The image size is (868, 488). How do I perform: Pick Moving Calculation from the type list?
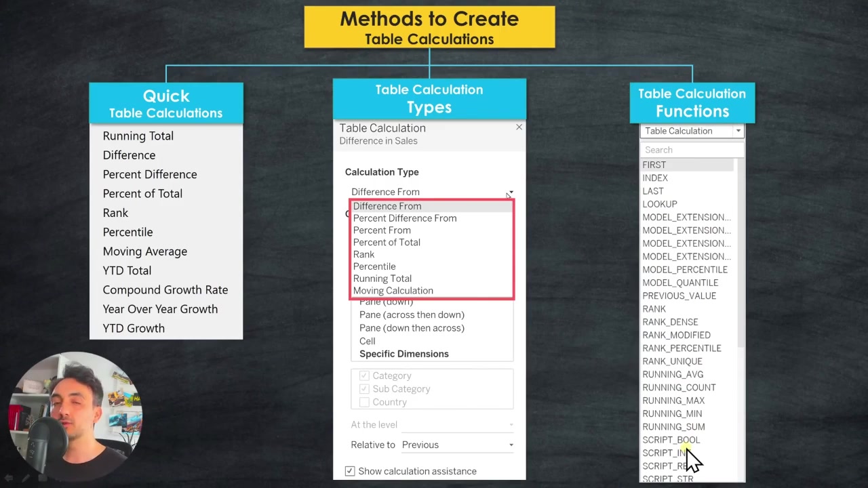tap(393, 291)
